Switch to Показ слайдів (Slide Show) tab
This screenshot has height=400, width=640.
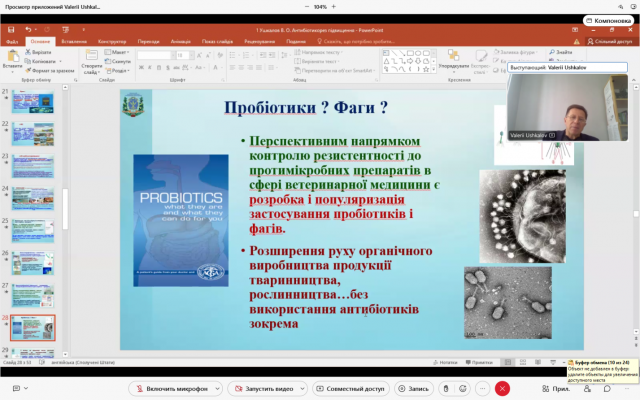pyautogui.click(x=217, y=42)
